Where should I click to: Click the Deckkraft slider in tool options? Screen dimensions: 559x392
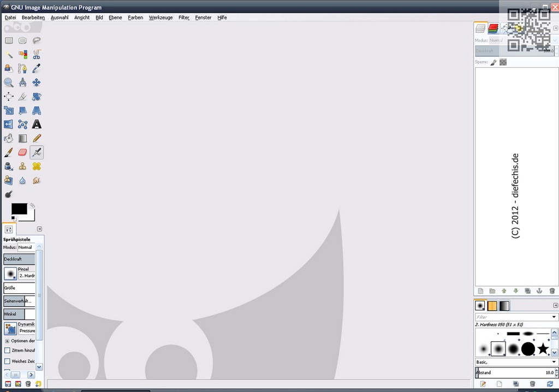(x=19, y=259)
